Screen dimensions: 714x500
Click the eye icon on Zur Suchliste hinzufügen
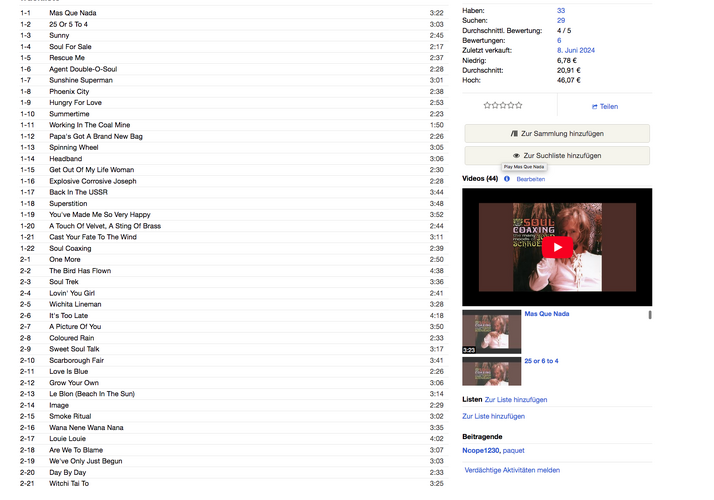tap(516, 156)
